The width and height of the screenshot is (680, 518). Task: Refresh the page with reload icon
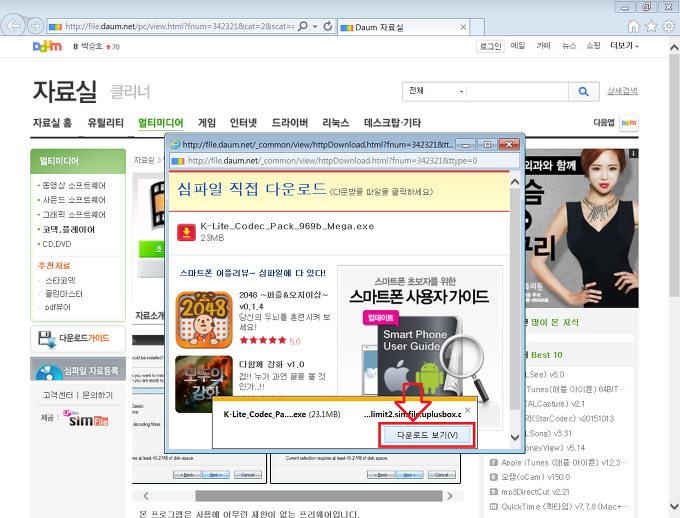point(328,26)
